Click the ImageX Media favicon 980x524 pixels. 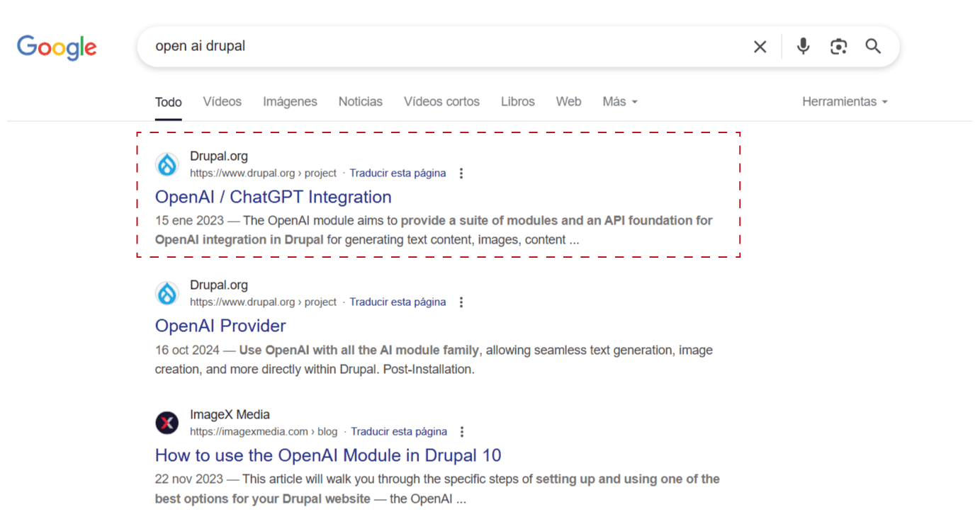pos(167,423)
